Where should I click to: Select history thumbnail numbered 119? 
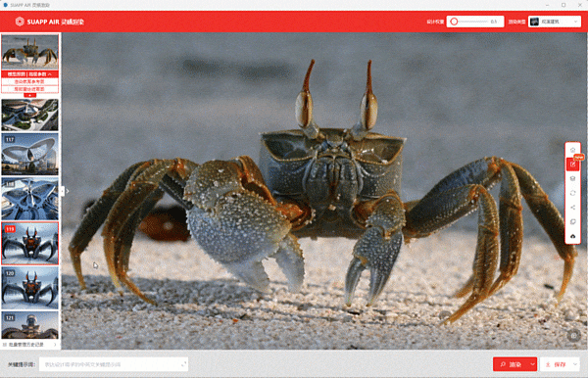[30, 243]
